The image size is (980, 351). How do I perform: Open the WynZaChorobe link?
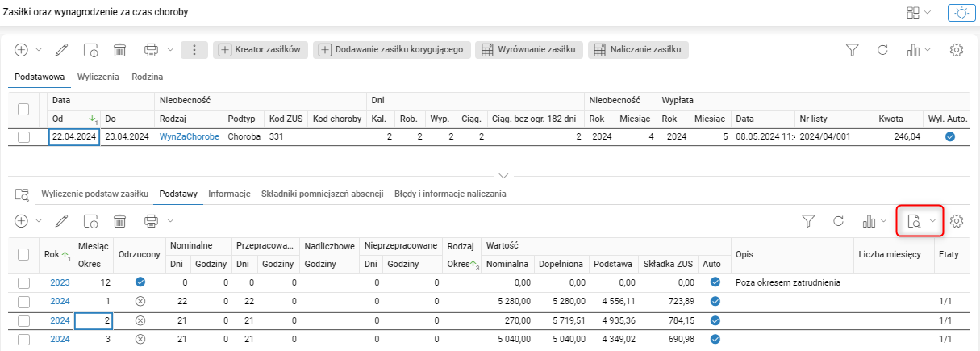point(189,137)
